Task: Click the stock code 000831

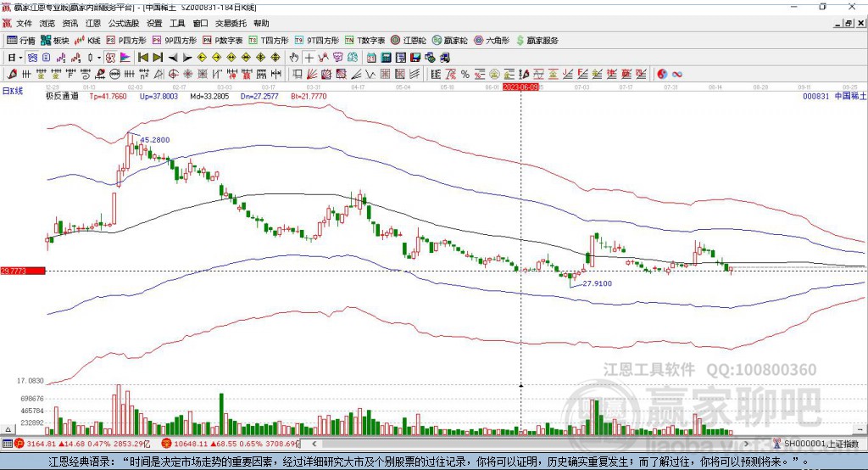Action: [816, 97]
